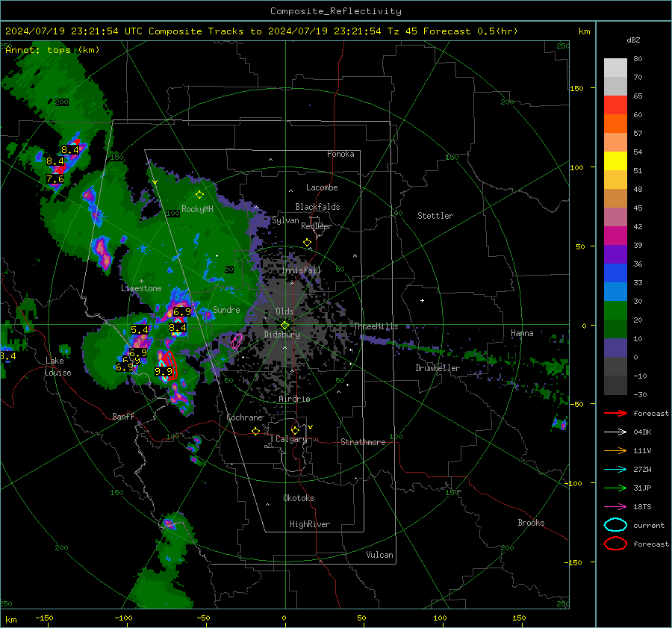
Task: Select the ThreeHills label
Action: pyautogui.click(x=376, y=326)
